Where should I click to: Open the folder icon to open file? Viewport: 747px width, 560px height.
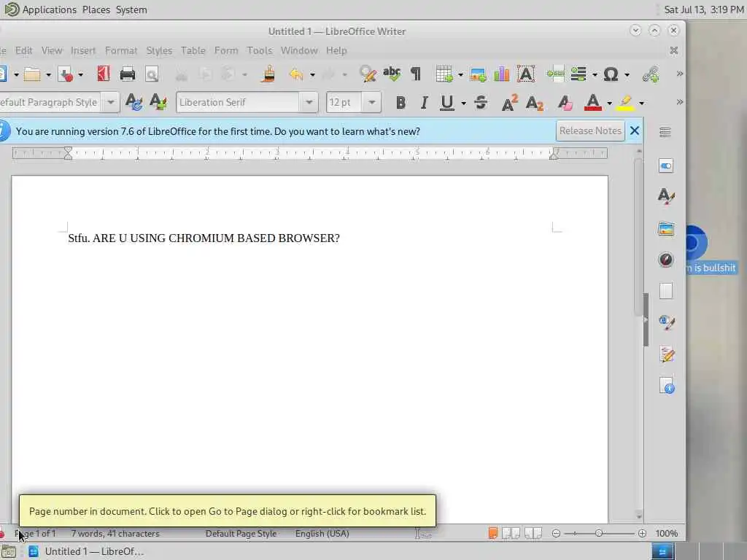coord(32,74)
